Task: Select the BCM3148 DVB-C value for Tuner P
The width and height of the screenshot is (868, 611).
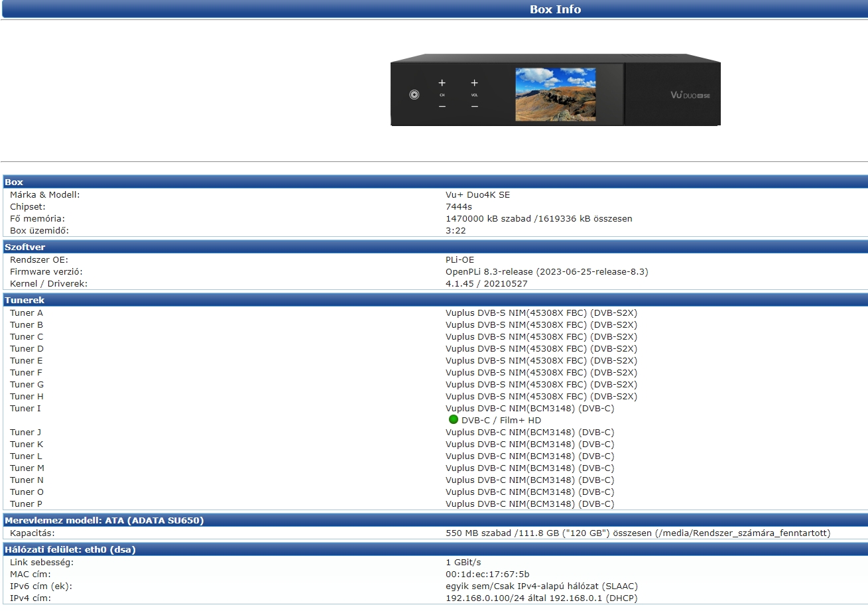Action: [x=530, y=504]
